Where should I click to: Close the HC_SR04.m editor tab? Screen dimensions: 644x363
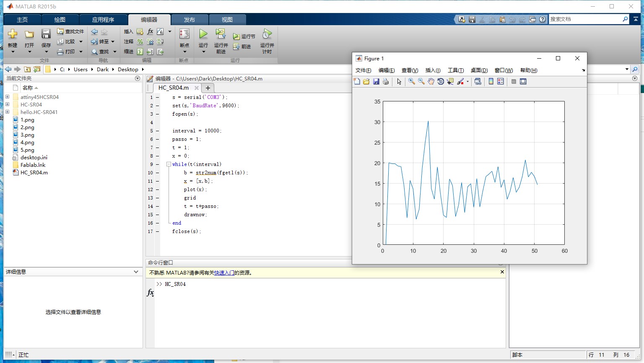[197, 88]
